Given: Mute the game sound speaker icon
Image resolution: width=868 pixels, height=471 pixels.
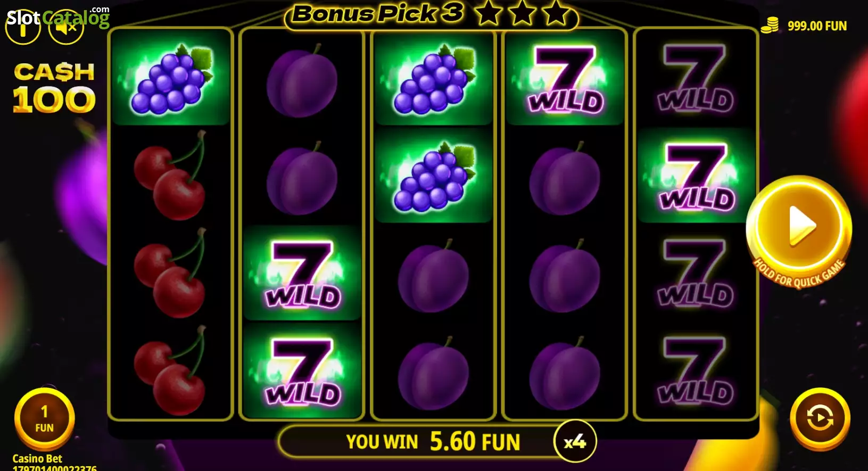Looking at the screenshot, I should click(x=67, y=28).
